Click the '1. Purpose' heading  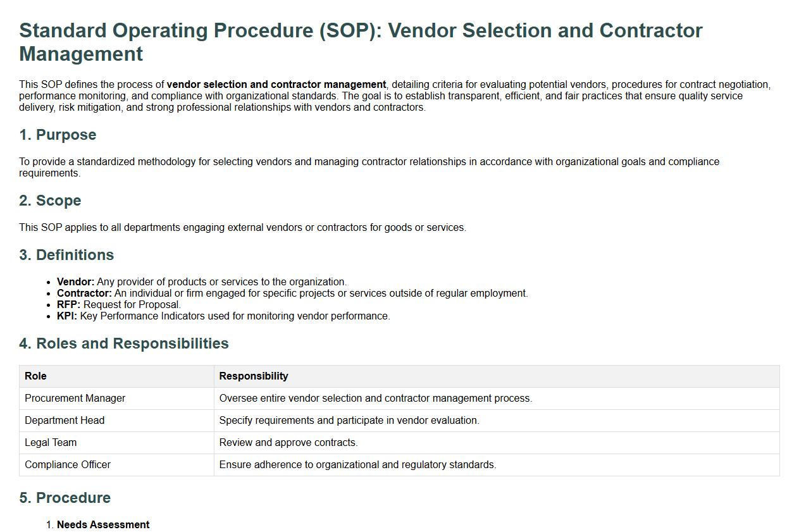pyautogui.click(x=58, y=135)
